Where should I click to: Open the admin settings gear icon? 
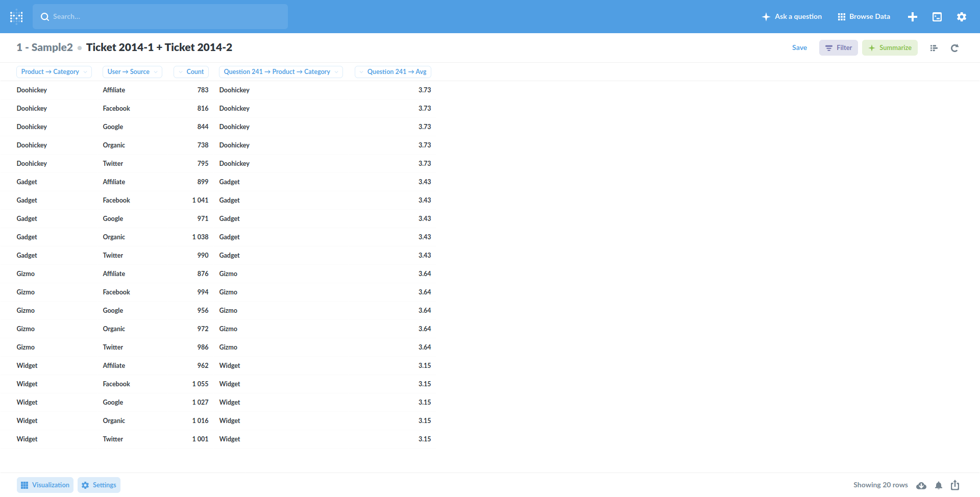(x=962, y=16)
